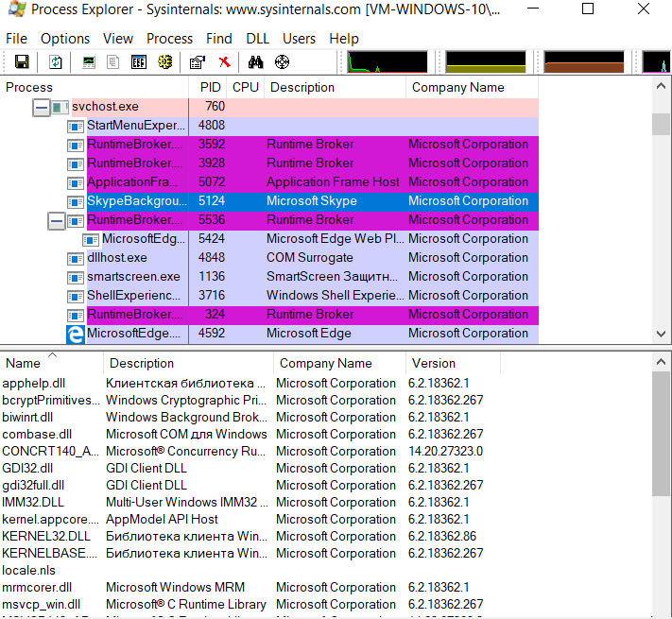This screenshot has height=619, width=672.
Task: Click the Refresh Now toolbar icon
Action: 55,62
